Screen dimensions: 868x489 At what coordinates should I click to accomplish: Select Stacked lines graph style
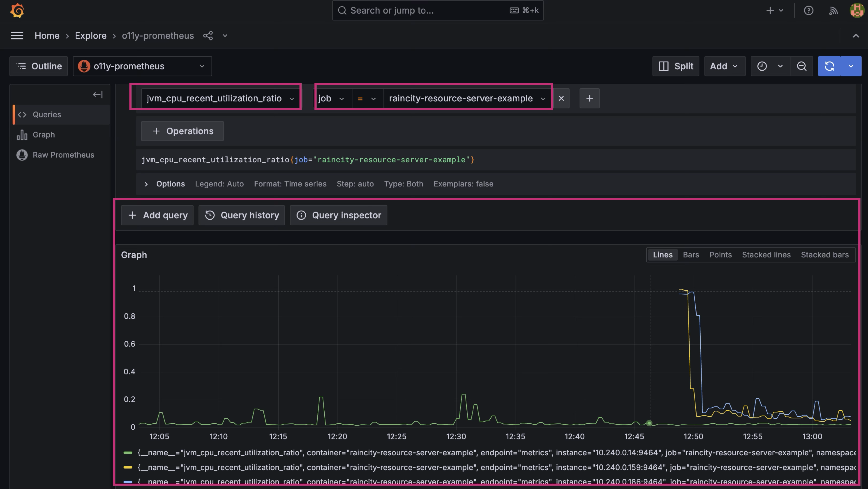point(766,255)
